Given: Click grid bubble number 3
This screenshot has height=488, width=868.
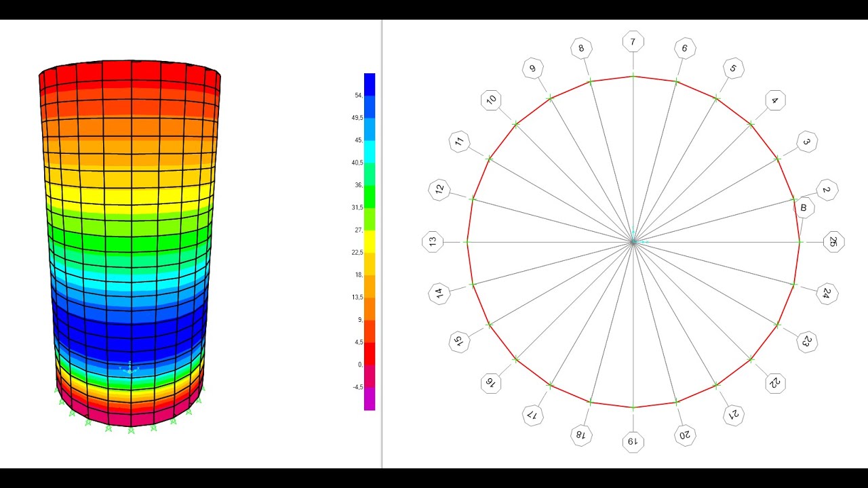Looking at the screenshot, I should coord(806,142).
